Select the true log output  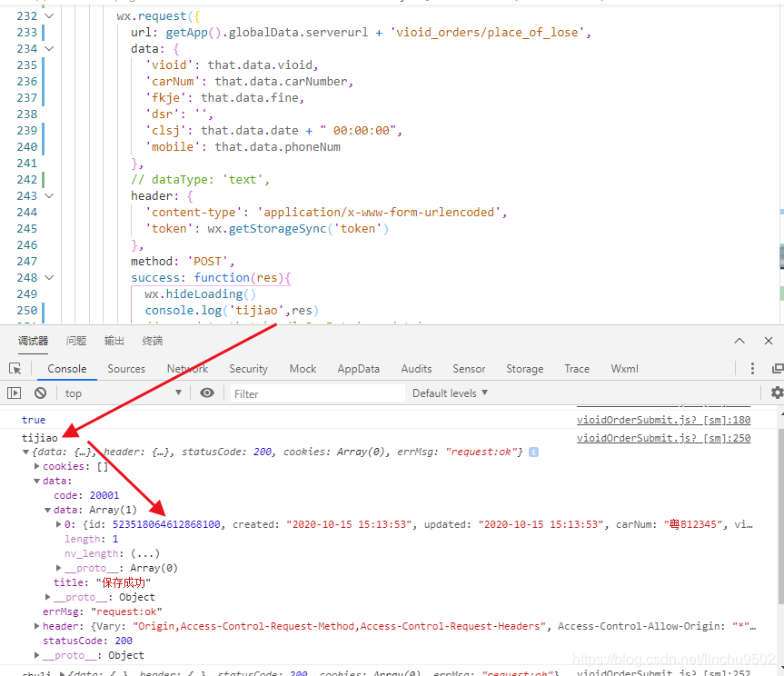34,420
